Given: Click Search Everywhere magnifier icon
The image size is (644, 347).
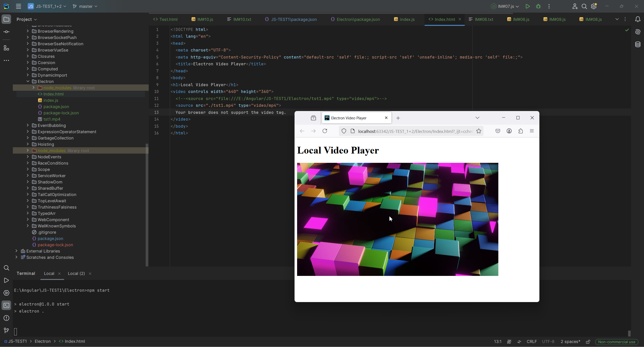Looking at the screenshot, I should pyautogui.click(x=584, y=6).
